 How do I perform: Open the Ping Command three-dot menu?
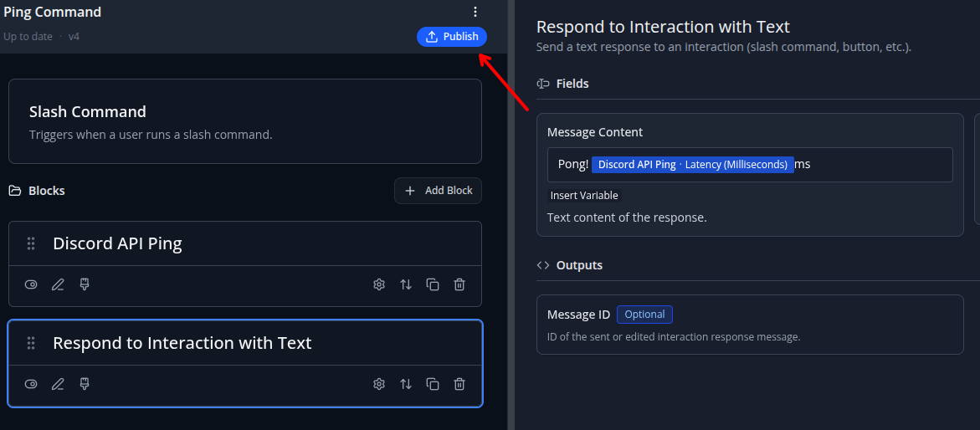pos(475,12)
